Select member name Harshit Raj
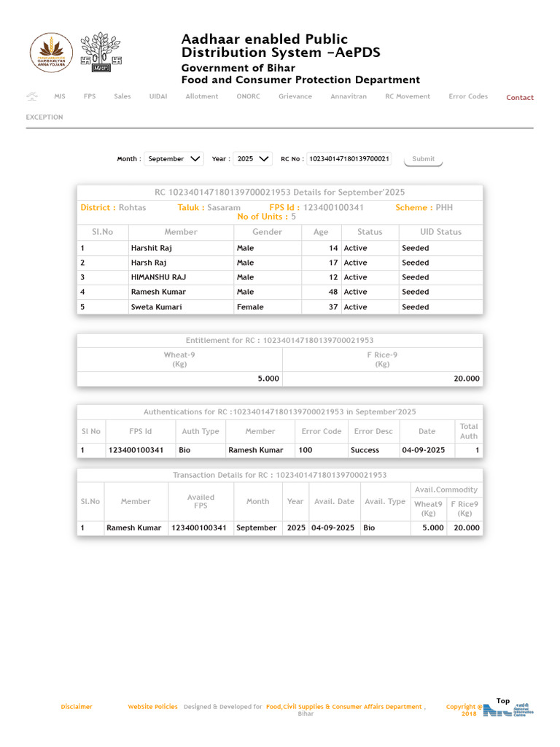 point(152,248)
